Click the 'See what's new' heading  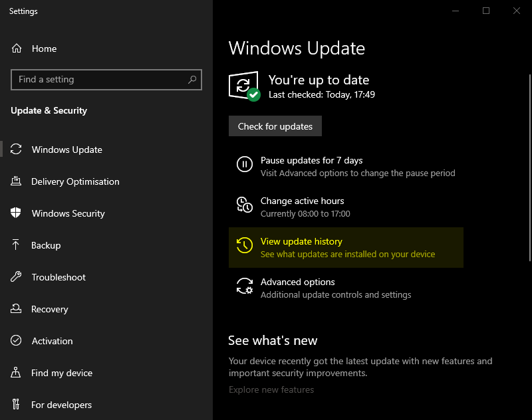click(273, 340)
